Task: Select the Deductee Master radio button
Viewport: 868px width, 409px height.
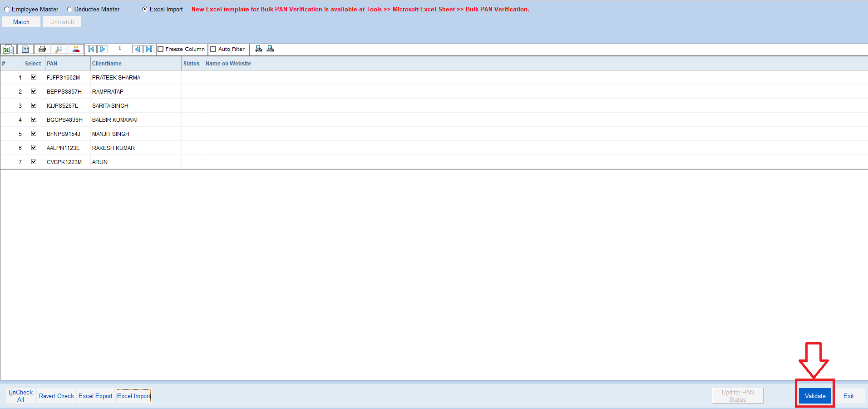Action: click(69, 9)
